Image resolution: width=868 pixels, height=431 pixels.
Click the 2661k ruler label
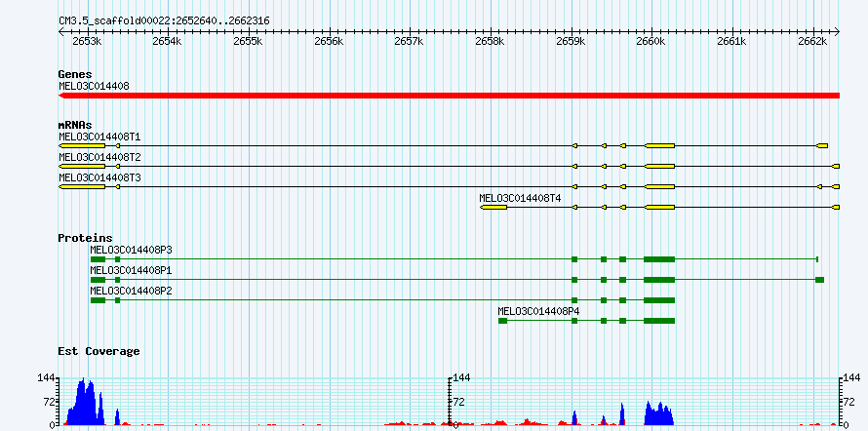pos(733,42)
